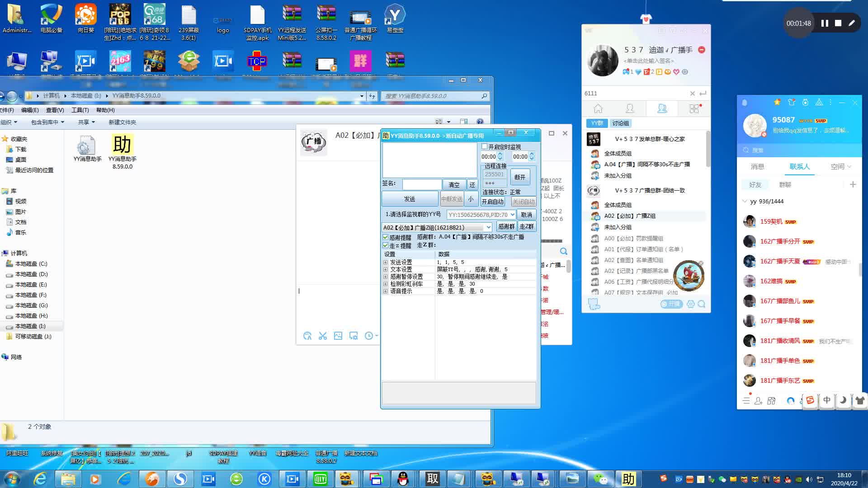Expand the 检测彩虹刹车 settings row
This screenshot has height=488, width=868.
pyautogui.click(x=385, y=284)
